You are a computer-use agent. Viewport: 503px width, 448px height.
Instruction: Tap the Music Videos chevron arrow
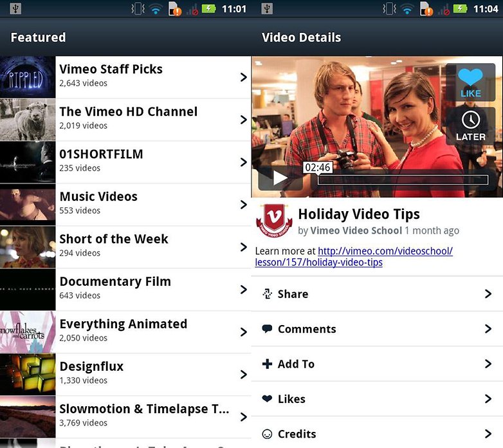coord(244,205)
